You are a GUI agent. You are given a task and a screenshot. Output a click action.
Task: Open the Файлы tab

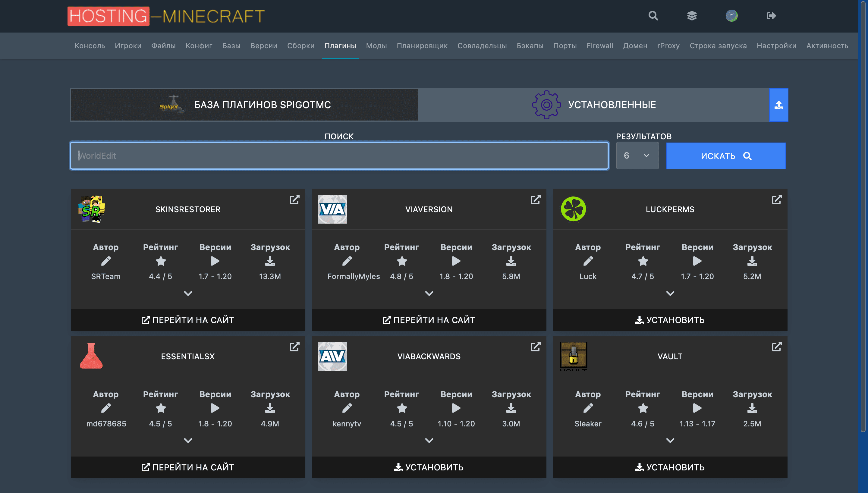tap(164, 46)
